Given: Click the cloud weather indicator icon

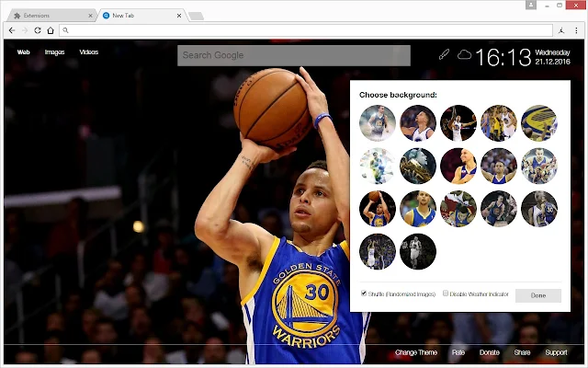Looking at the screenshot, I should pos(464,55).
